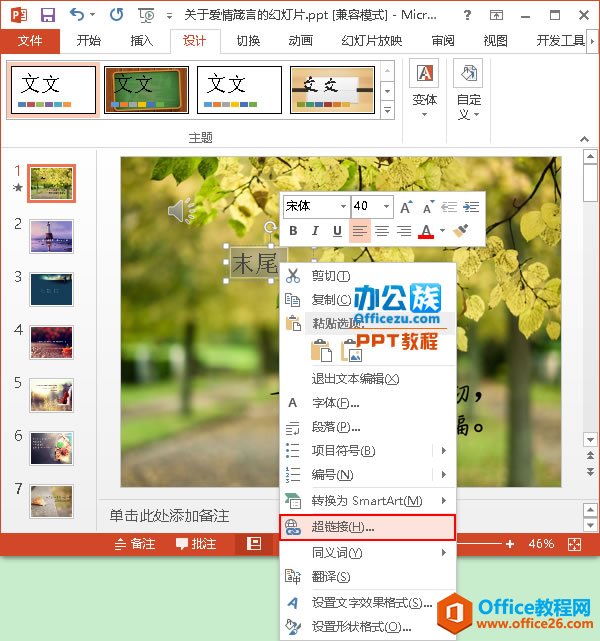Switch to Slide Show (幻灯片放映) tab
600x641 pixels.
click(372, 40)
